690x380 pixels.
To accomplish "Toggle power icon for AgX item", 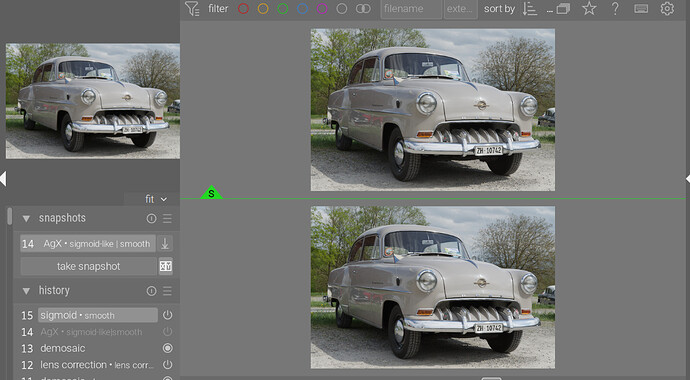I will (x=167, y=332).
